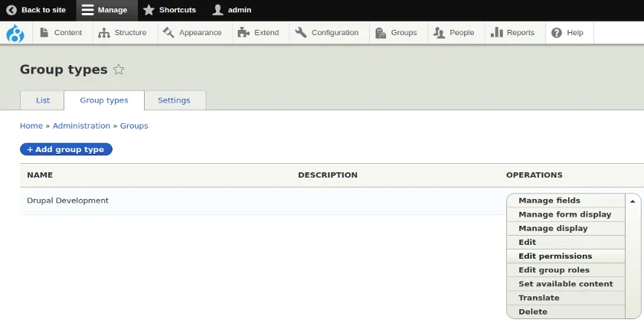
Task: Collapse the operations dropdown arrow
Action: (x=633, y=201)
